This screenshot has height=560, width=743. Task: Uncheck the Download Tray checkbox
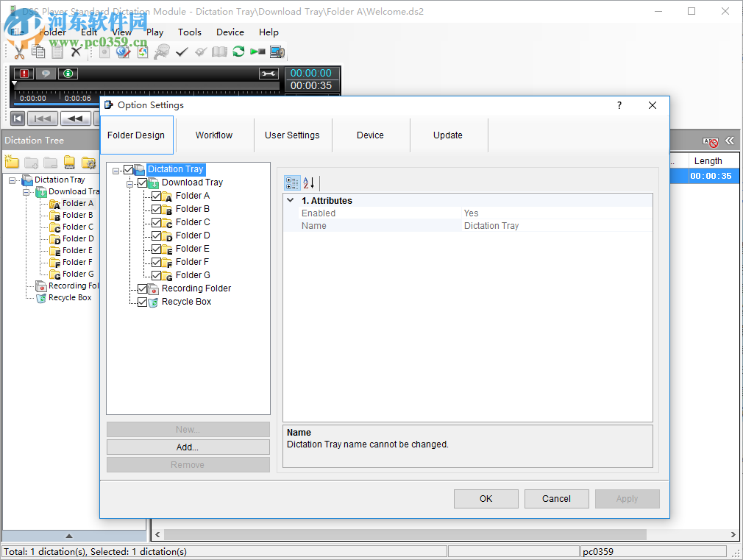[142, 182]
